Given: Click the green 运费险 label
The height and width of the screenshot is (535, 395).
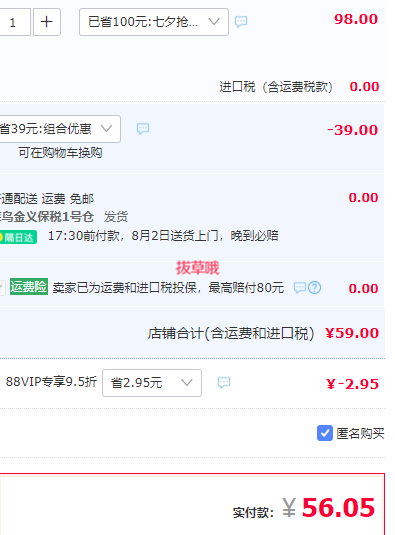Looking at the screenshot, I should (x=29, y=287).
